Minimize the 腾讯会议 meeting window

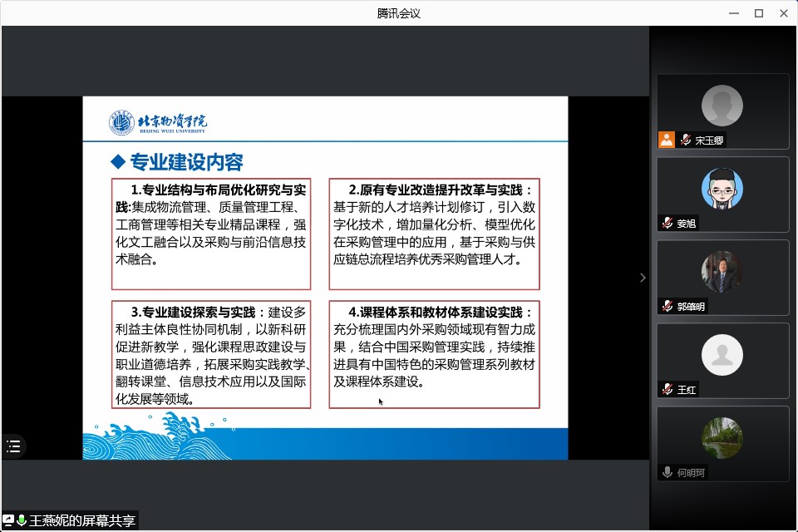(734, 12)
